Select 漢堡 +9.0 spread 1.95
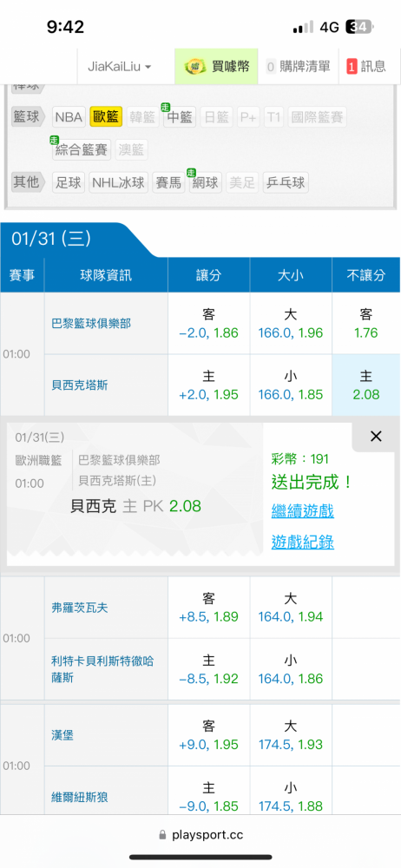Screen dimensions: 401x868 click(209, 735)
